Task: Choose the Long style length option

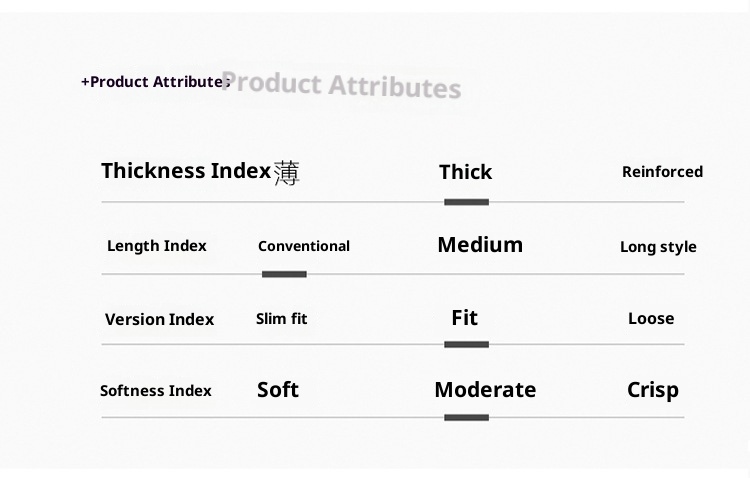Action: [658, 247]
